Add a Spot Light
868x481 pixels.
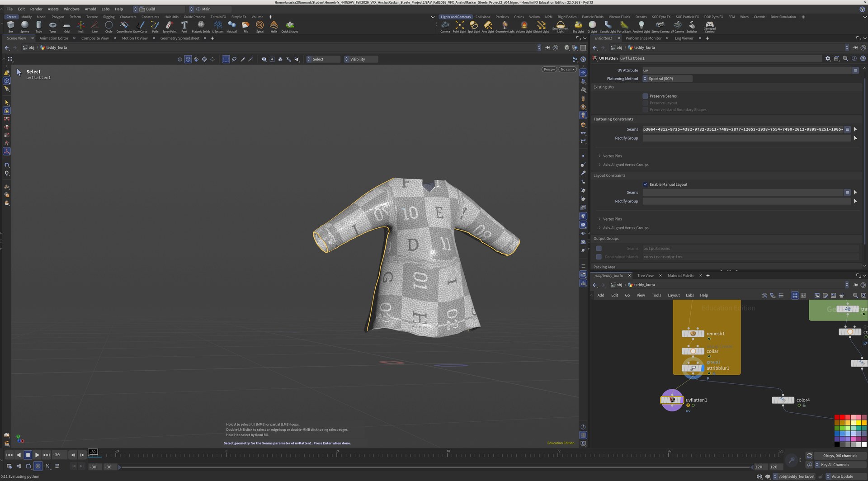[x=474, y=26]
